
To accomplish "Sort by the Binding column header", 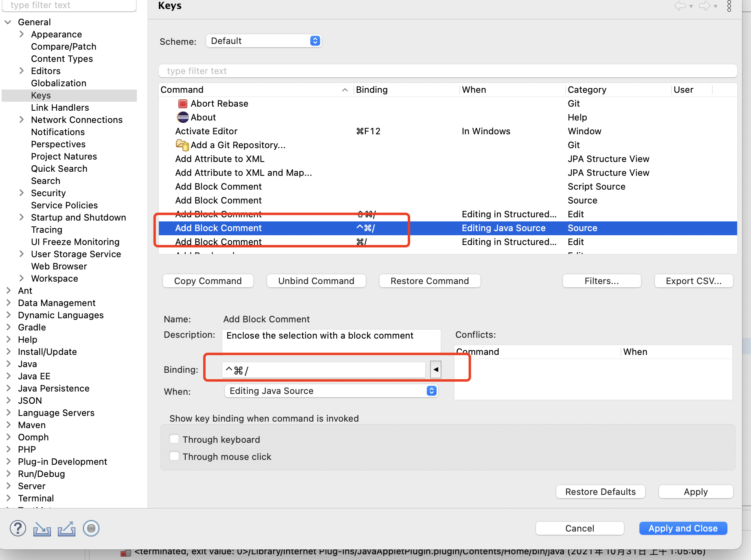I will pyautogui.click(x=407, y=90).
